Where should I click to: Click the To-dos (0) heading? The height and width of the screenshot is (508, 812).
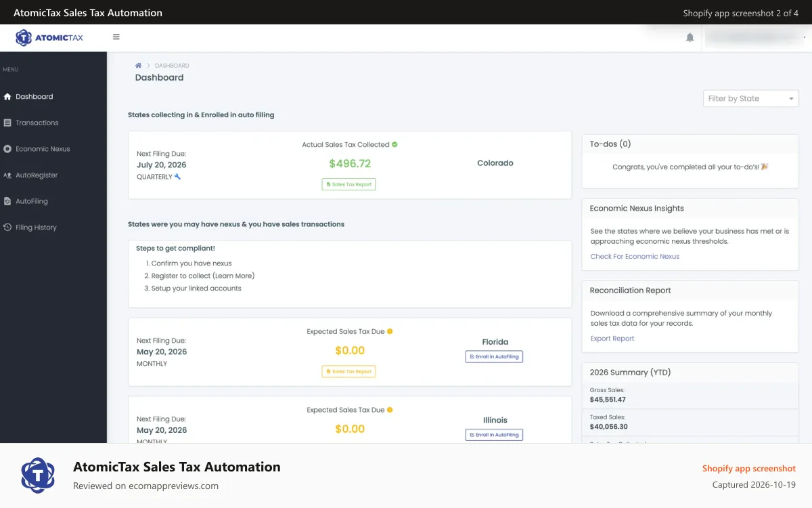click(610, 144)
